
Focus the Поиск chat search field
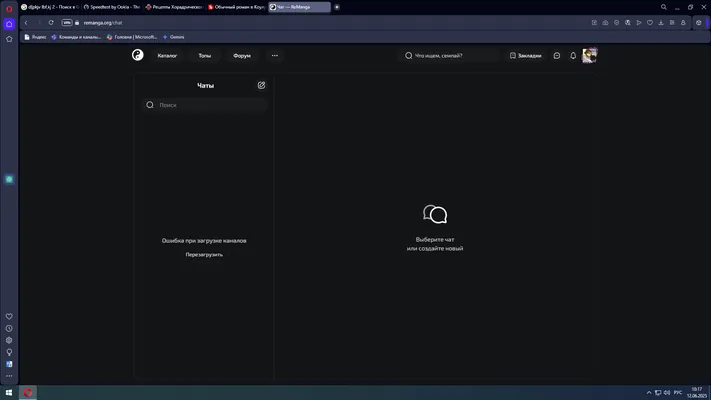coord(205,105)
